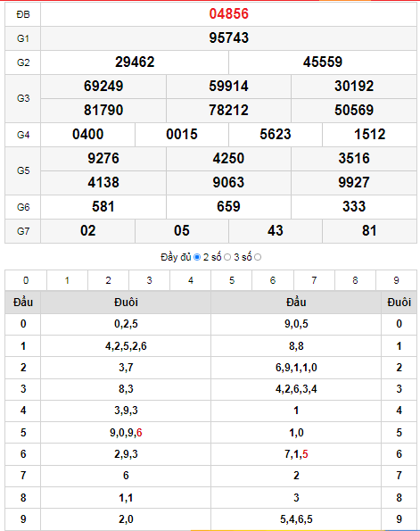Click the G5 number 9927
This screenshot has width=420, height=531.
click(354, 183)
